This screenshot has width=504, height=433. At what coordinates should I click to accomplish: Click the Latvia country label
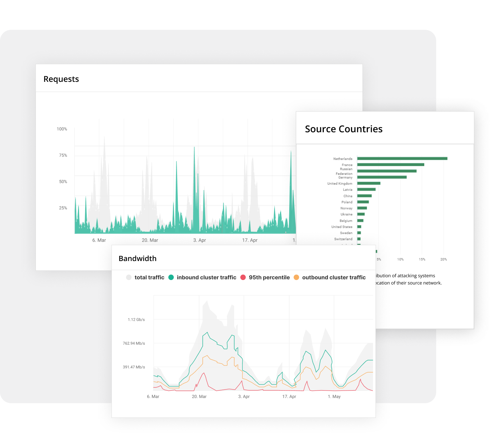347,190
